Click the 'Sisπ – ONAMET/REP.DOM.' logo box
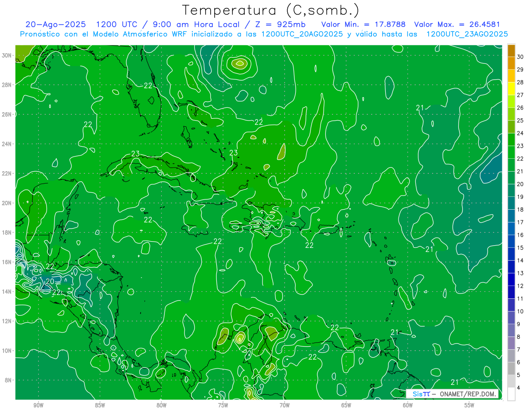532x411 pixels. [x=452, y=394]
